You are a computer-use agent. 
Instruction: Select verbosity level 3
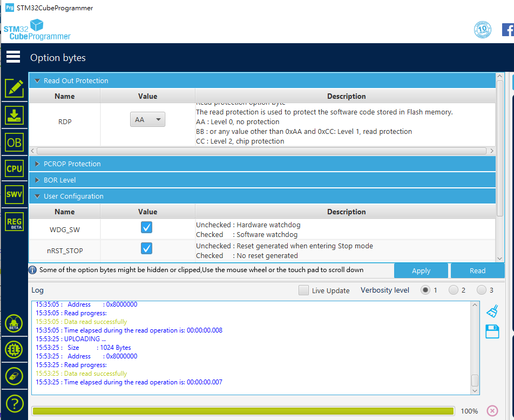click(482, 290)
